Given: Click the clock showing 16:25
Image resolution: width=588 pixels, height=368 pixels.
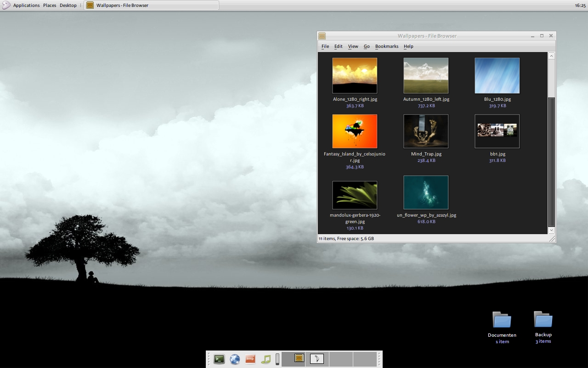Looking at the screenshot, I should click(x=580, y=6).
